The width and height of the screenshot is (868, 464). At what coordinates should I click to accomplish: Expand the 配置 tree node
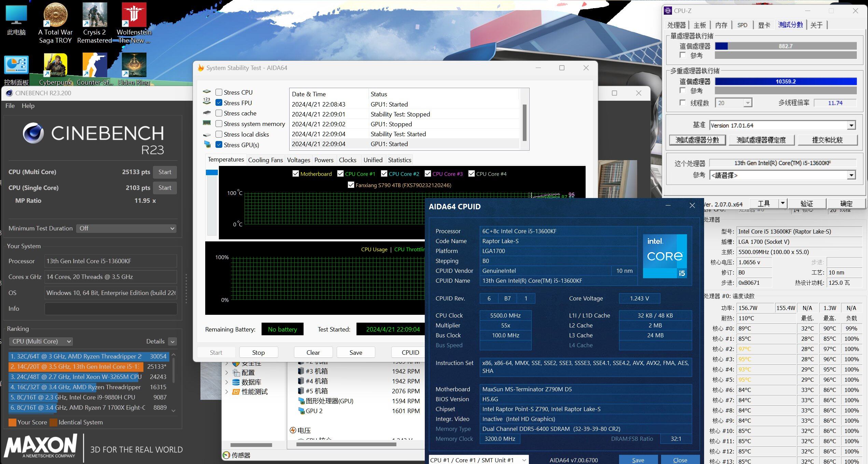click(227, 372)
